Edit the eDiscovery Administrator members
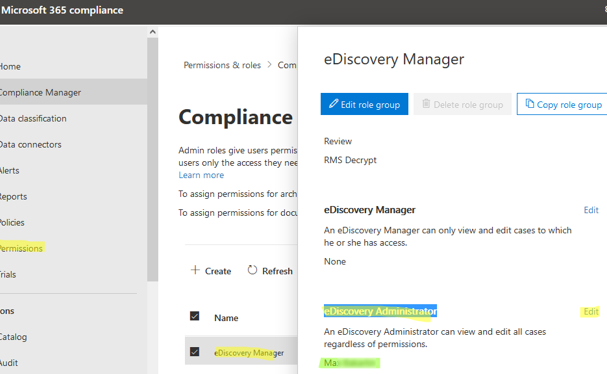Image resolution: width=607 pixels, height=374 pixels. [x=591, y=312]
